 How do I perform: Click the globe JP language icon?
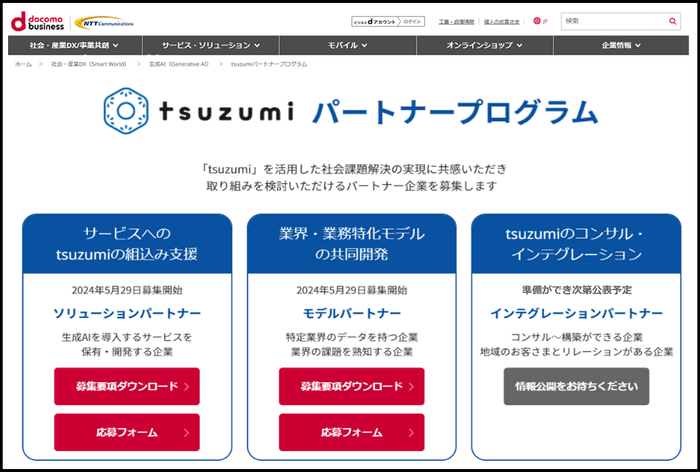pyautogui.click(x=540, y=21)
